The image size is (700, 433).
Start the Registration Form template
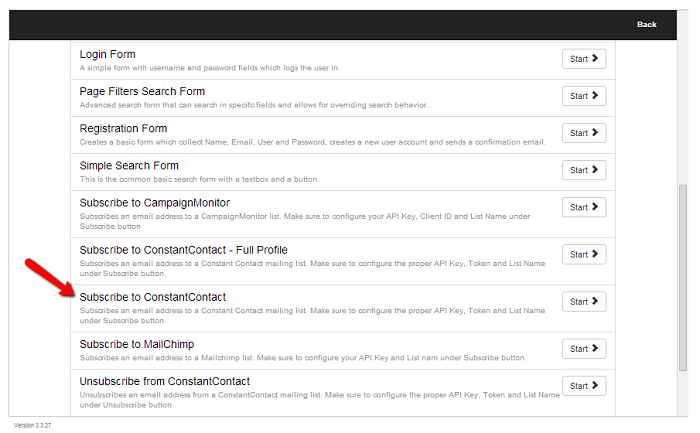[x=584, y=133]
